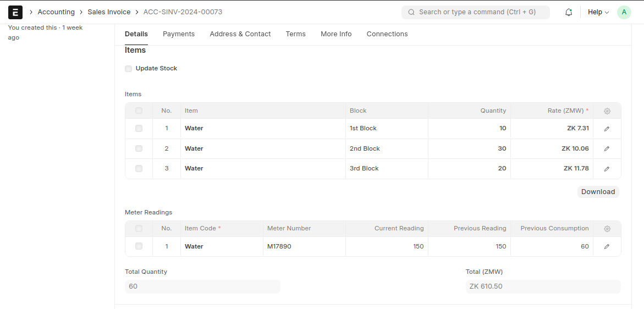The width and height of the screenshot is (644, 309).
Task: Open the More Info tab
Action: coord(336,34)
